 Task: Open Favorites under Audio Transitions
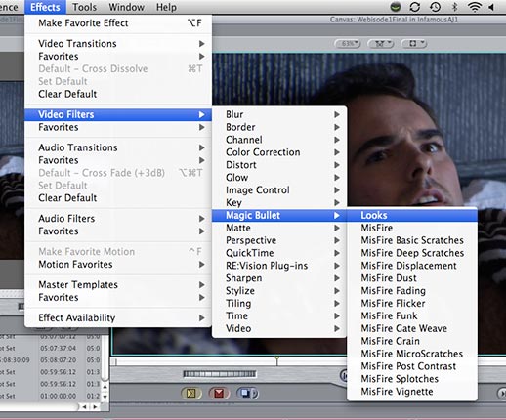click(118, 160)
